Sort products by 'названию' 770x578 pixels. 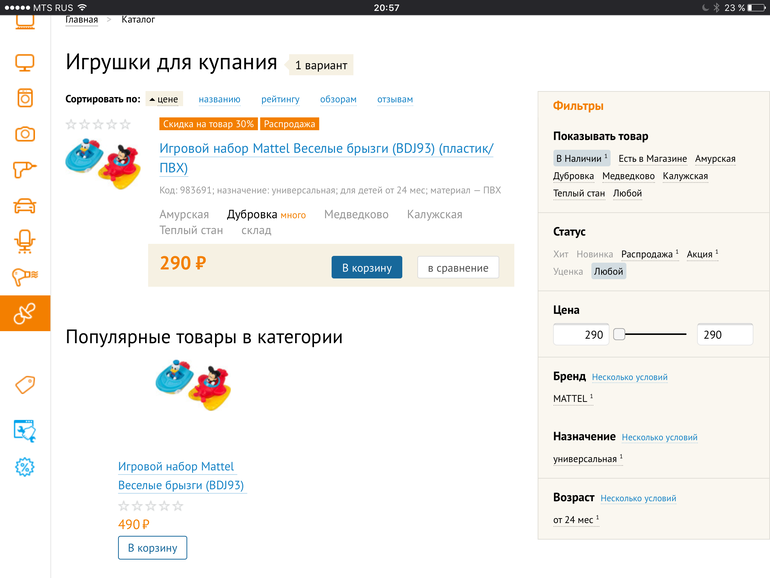219,99
